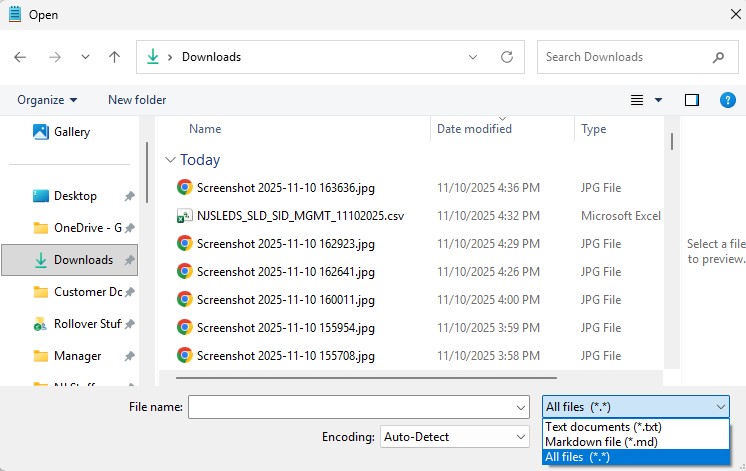Go up one folder level
This screenshot has width=746, height=471.
tap(114, 57)
